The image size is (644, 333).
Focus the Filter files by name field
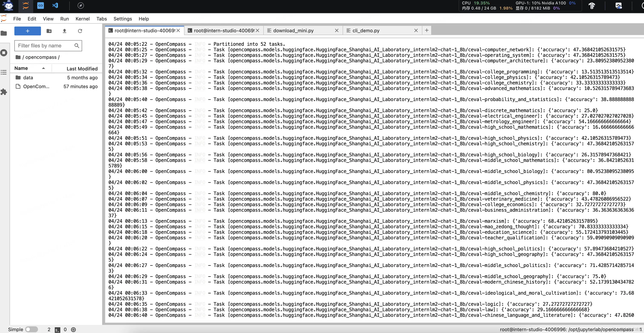pos(45,46)
